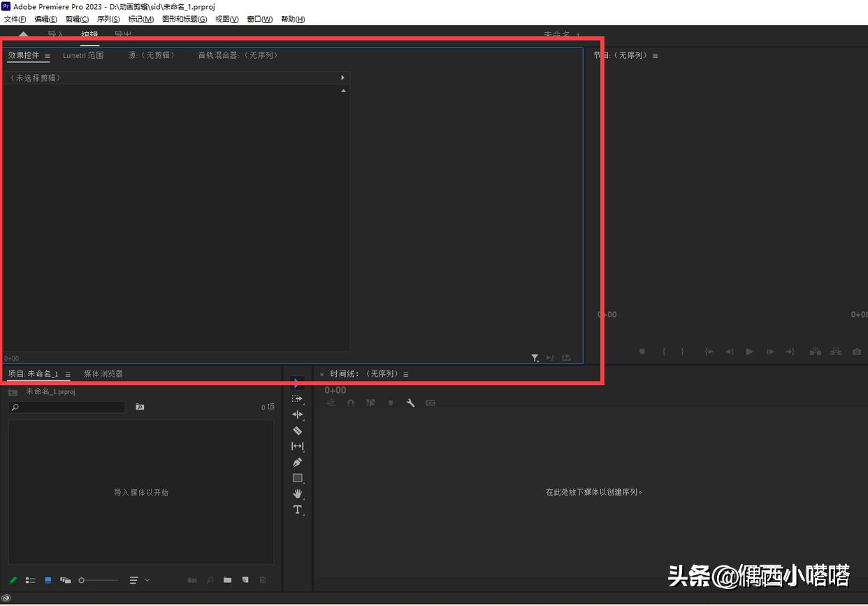Open the 时间线 panel menu
The image size is (868, 606).
pos(405,373)
